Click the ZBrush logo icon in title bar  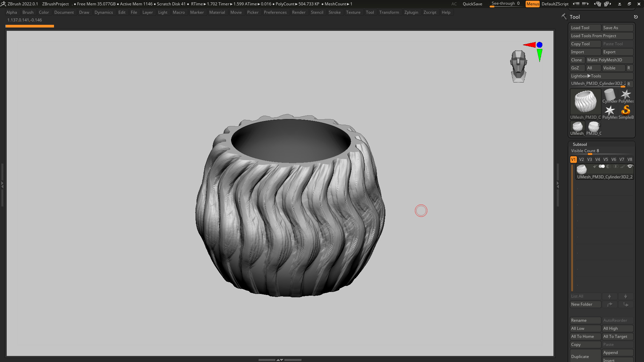click(3, 4)
